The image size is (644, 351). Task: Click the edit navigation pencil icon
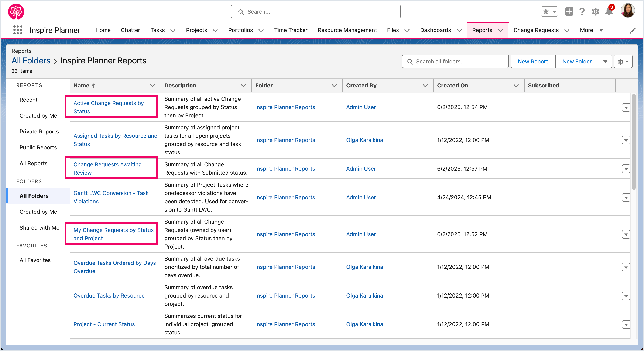[633, 31]
